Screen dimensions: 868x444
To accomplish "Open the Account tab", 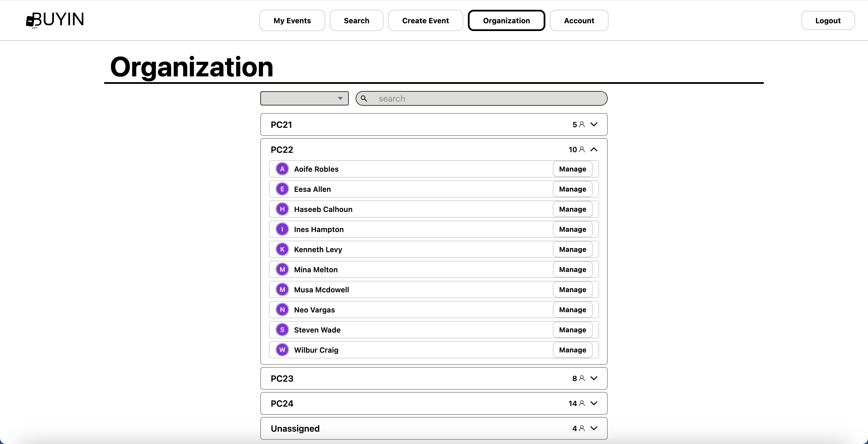I will pyautogui.click(x=579, y=21).
